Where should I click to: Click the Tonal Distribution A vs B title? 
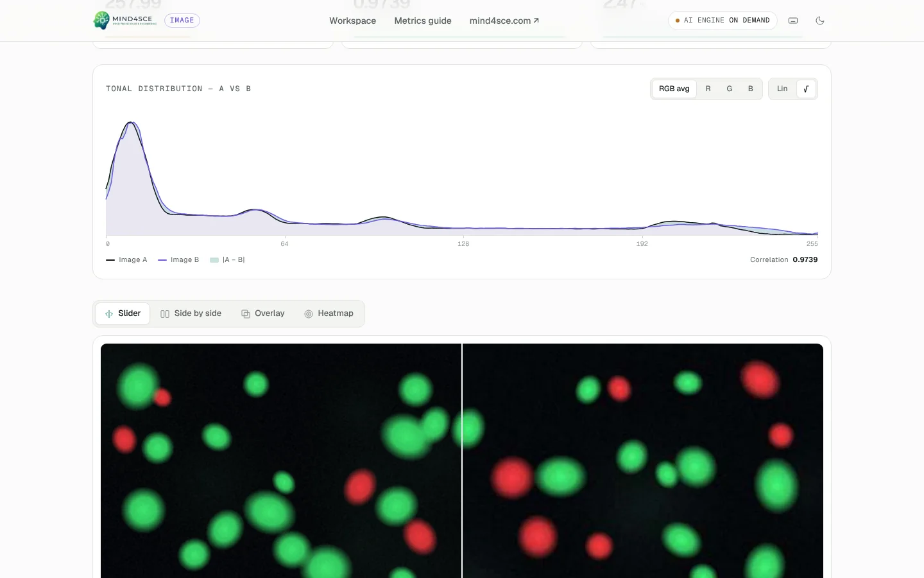[x=178, y=89]
